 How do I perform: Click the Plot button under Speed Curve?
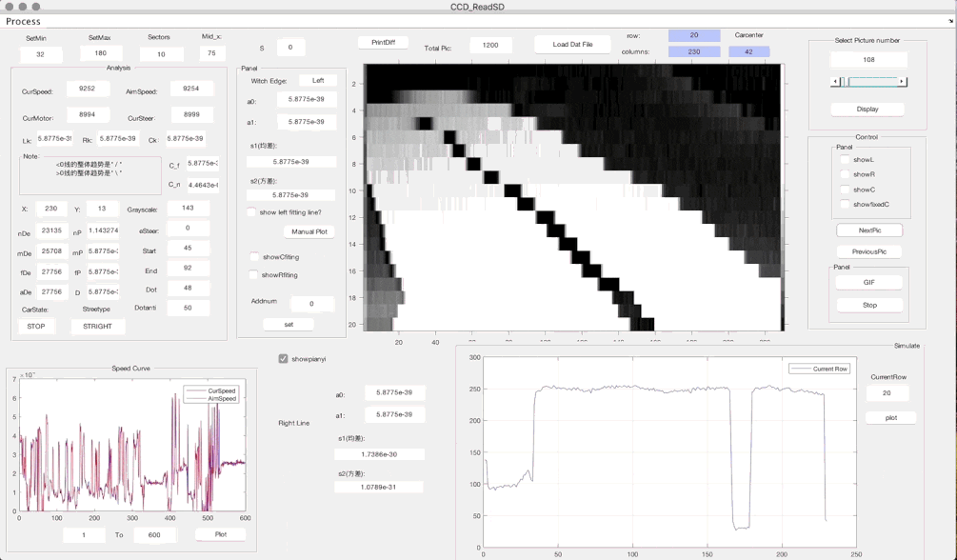point(220,534)
